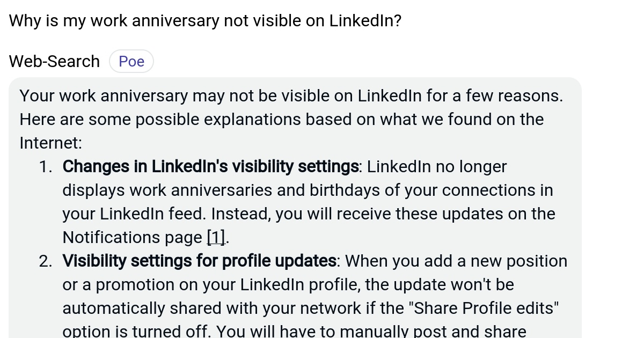Click the heading 'Visibility settings for profile updates'
The width and height of the screenshot is (644, 338).
tap(199, 261)
